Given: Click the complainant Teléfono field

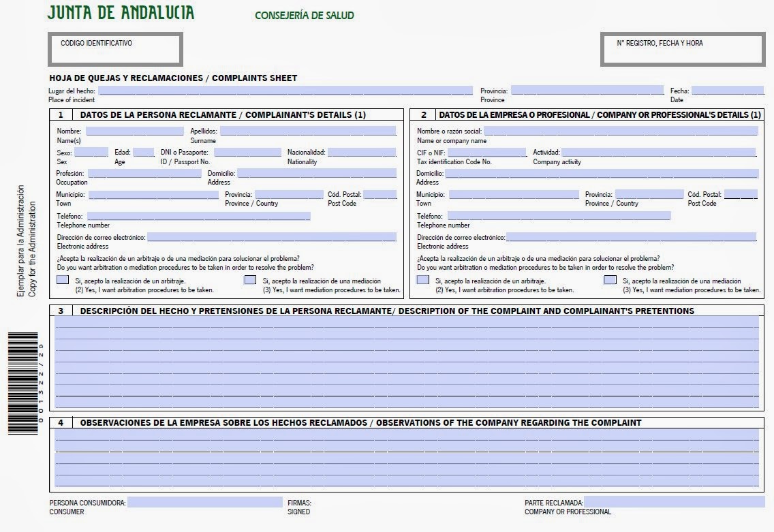Looking at the screenshot, I should click(x=199, y=216).
